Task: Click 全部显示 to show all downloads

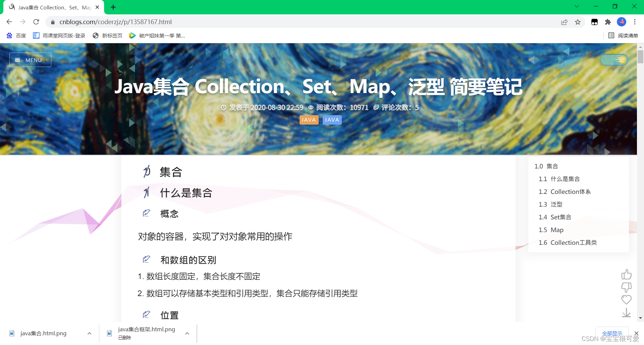Action: pyautogui.click(x=612, y=333)
